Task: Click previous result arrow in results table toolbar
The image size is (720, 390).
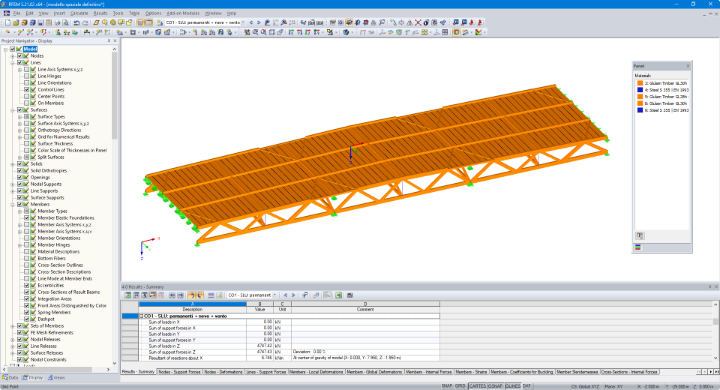Action: [x=286, y=295]
